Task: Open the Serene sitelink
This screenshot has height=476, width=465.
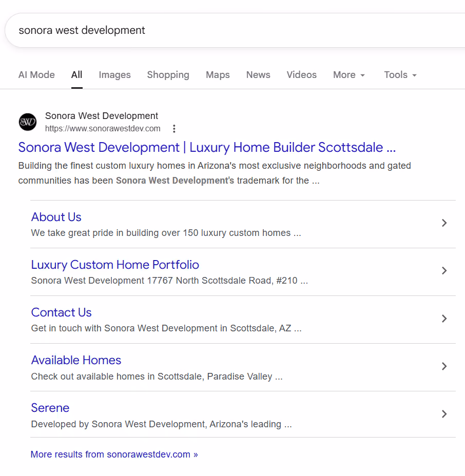Action: pos(50,408)
